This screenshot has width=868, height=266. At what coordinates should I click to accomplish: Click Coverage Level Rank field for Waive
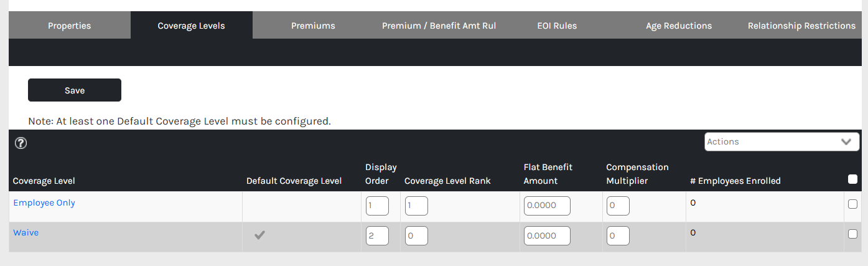pyautogui.click(x=416, y=235)
